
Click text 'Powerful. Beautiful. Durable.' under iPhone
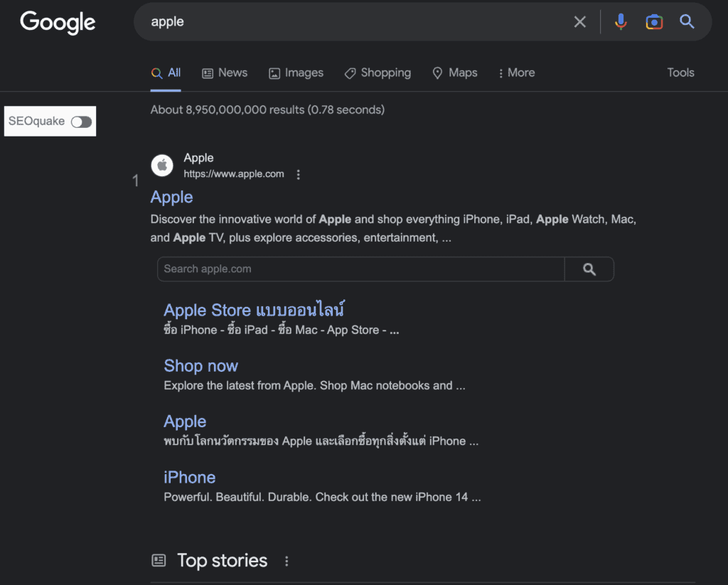238,498
